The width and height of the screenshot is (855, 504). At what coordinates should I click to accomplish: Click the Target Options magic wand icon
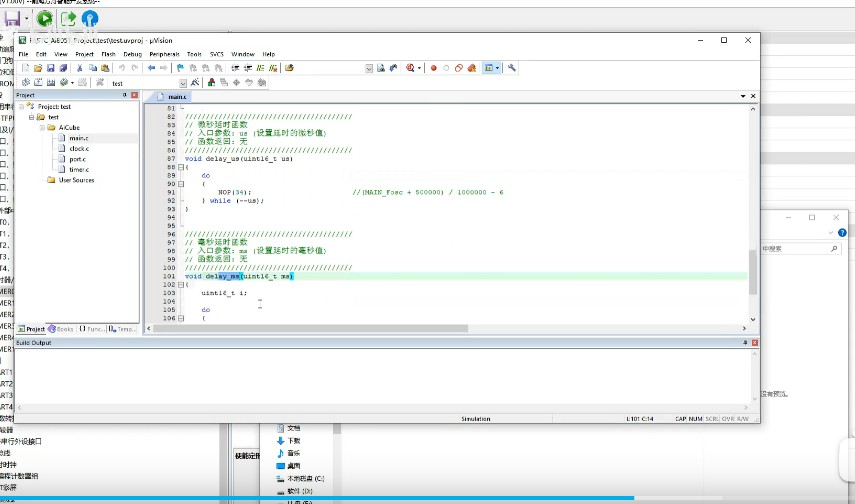point(196,83)
